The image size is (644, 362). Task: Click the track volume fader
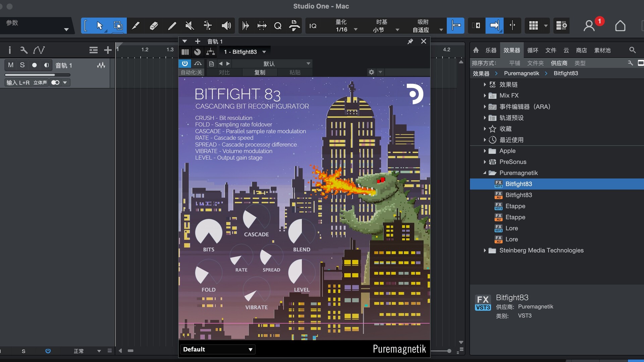click(x=38, y=75)
